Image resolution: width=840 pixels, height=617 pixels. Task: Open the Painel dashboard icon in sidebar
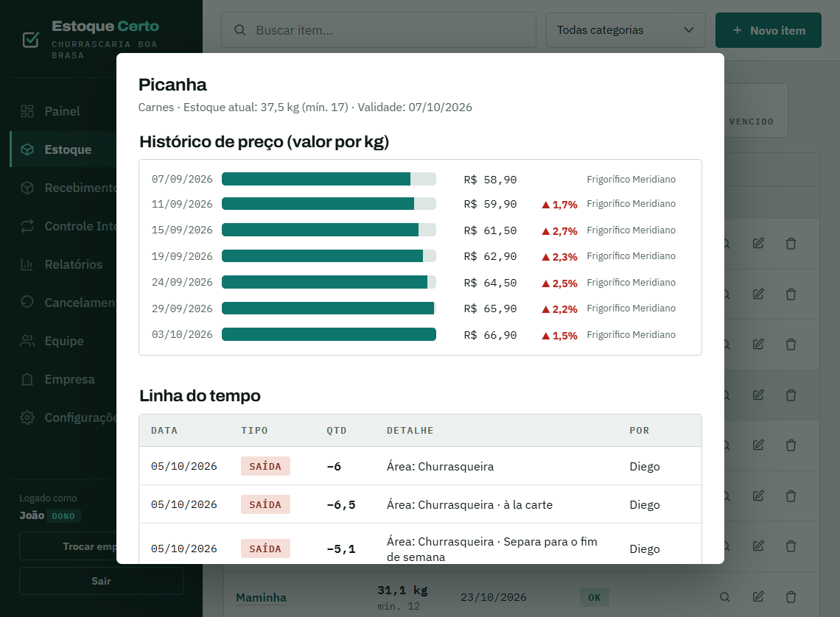click(27, 111)
